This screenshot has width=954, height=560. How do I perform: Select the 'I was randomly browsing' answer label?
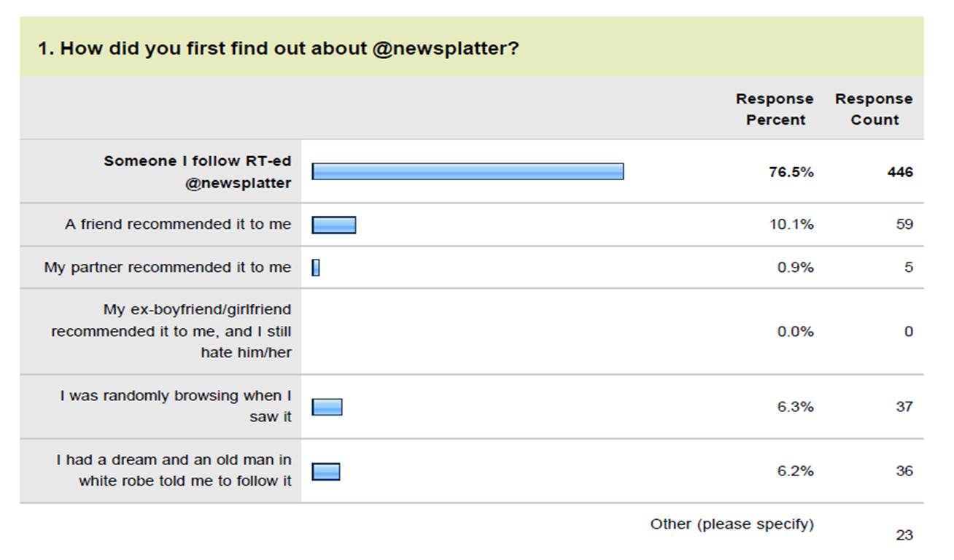click(176, 406)
